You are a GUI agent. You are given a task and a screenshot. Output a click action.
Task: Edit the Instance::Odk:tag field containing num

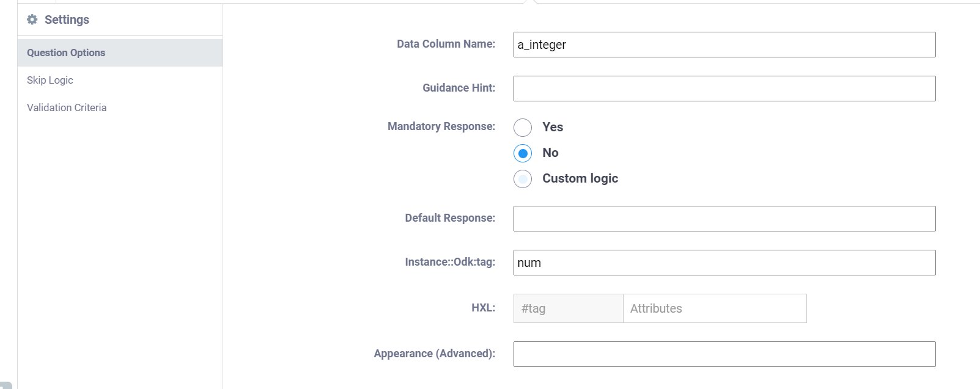[x=724, y=263]
